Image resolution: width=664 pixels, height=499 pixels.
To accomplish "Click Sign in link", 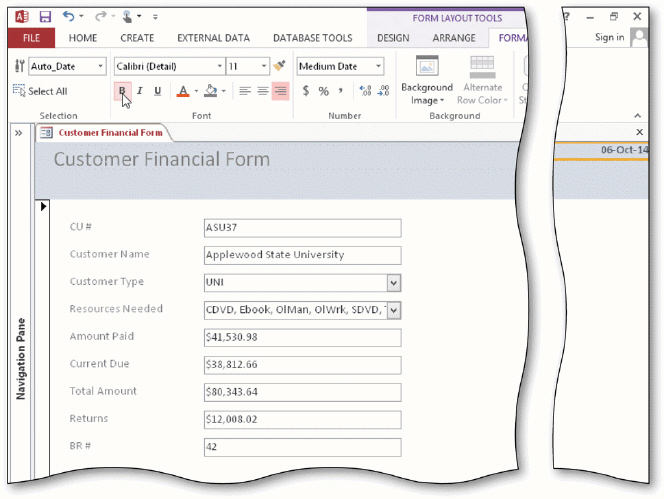I will 609,37.
